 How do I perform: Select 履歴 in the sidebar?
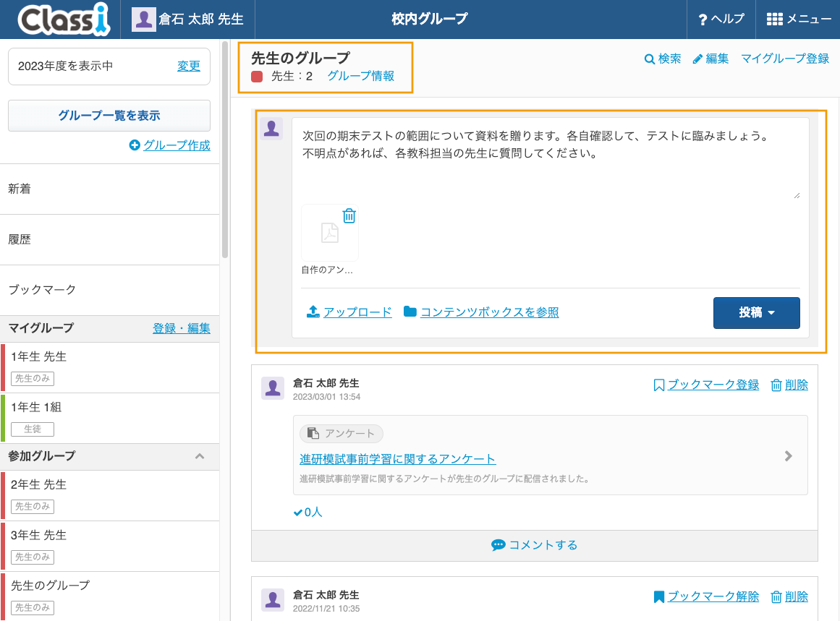point(110,239)
